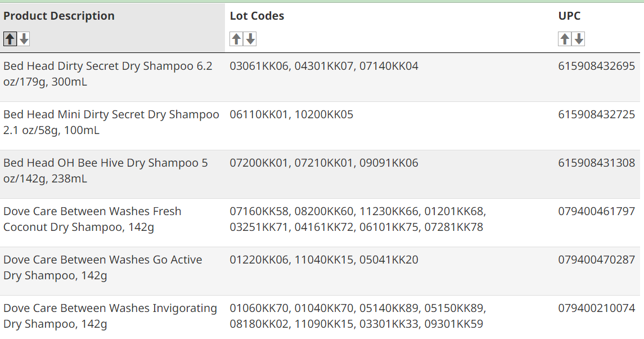Sort Product Description descending with down arrow

tap(24, 39)
